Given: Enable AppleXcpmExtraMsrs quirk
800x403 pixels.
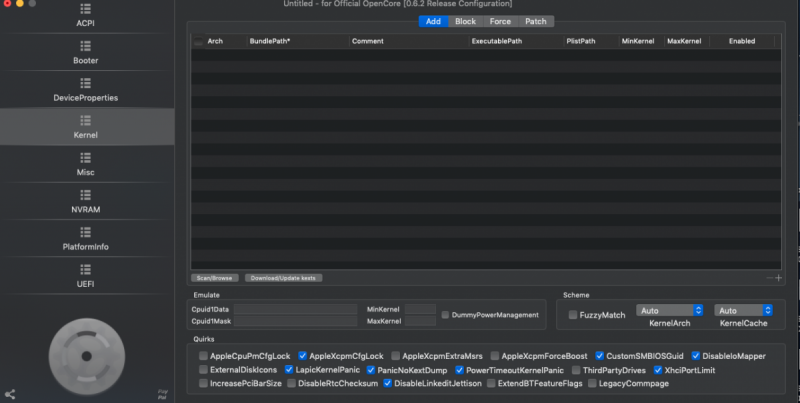Looking at the screenshot, I should tap(395, 356).
